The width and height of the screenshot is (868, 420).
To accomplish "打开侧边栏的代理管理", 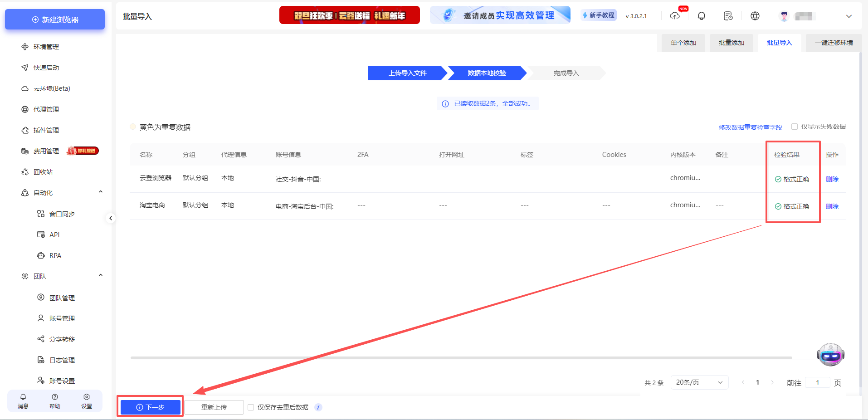I will (x=46, y=109).
